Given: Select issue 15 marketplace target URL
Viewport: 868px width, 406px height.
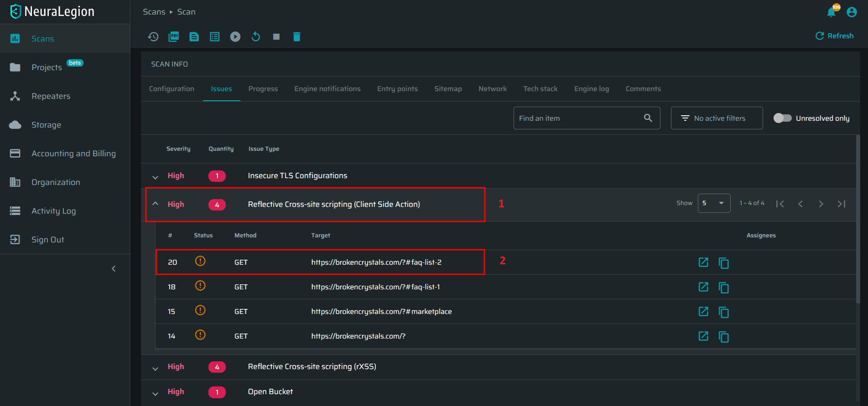Looking at the screenshot, I should point(381,312).
